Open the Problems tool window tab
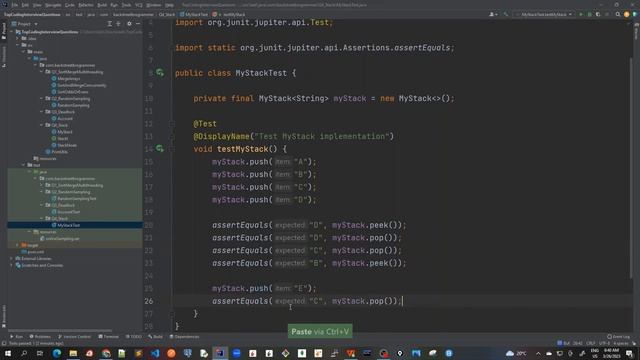Viewport: 640px width, 360px height. (40, 337)
